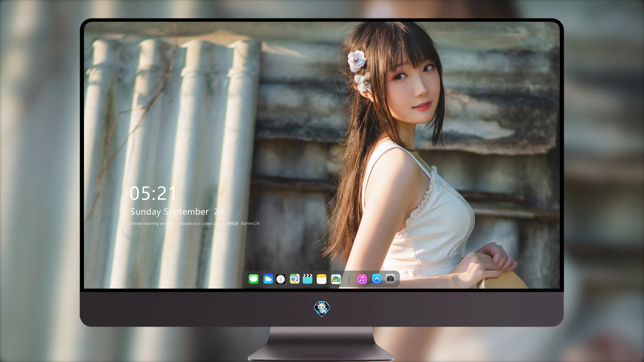Click the Bizhimi.CN tagline text

[195, 223]
